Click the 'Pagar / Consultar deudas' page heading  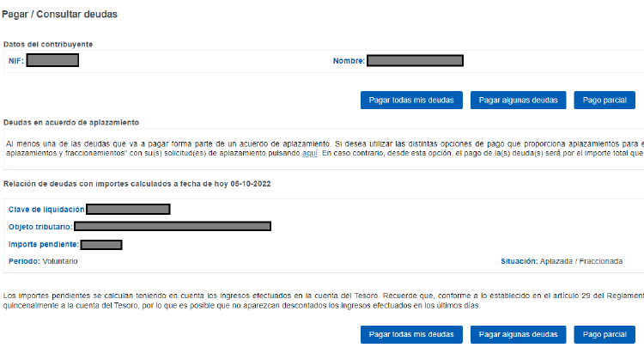tap(59, 15)
